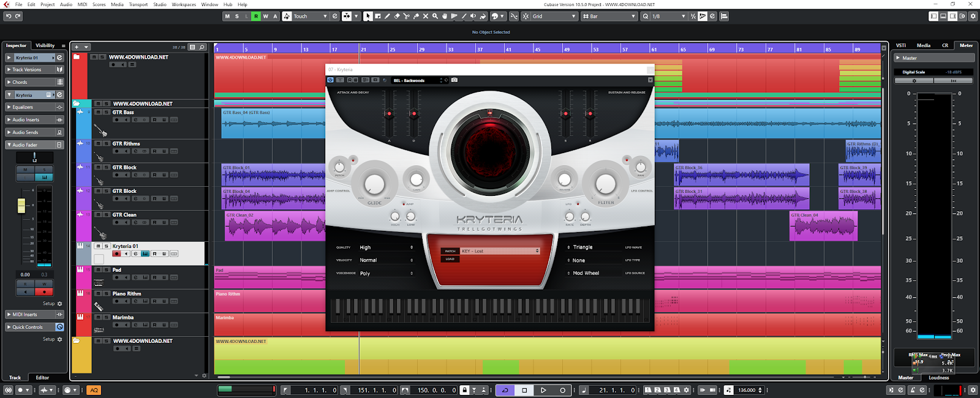Open the MIDI menu
The width and height of the screenshot is (980, 398).
[82, 4]
